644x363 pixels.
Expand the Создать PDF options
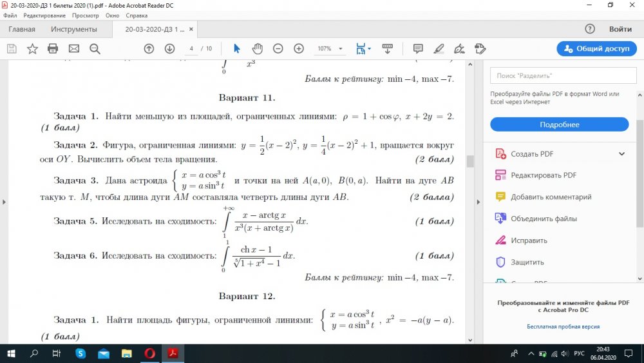click(621, 154)
